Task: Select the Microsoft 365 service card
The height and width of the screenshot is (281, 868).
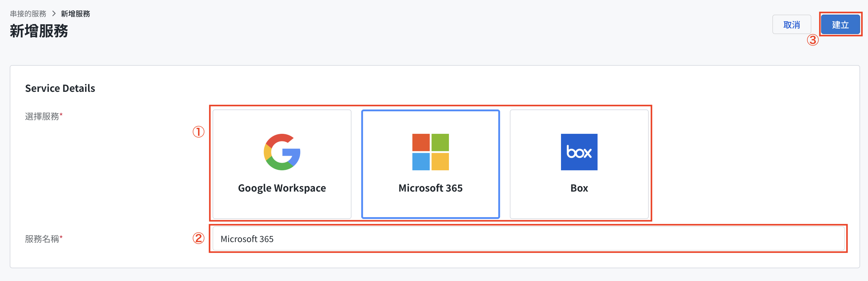Action: coord(430,164)
